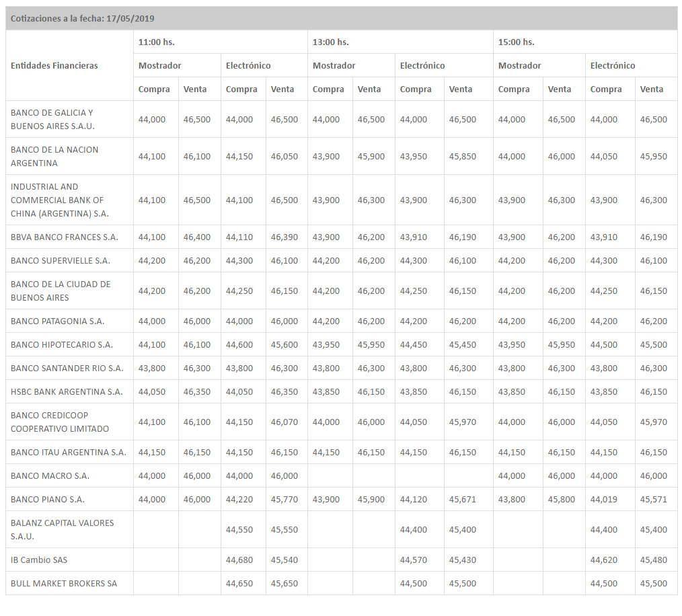Select Banco Piano value 45,800
This screenshot has height=616, width=682.
point(561,500)
